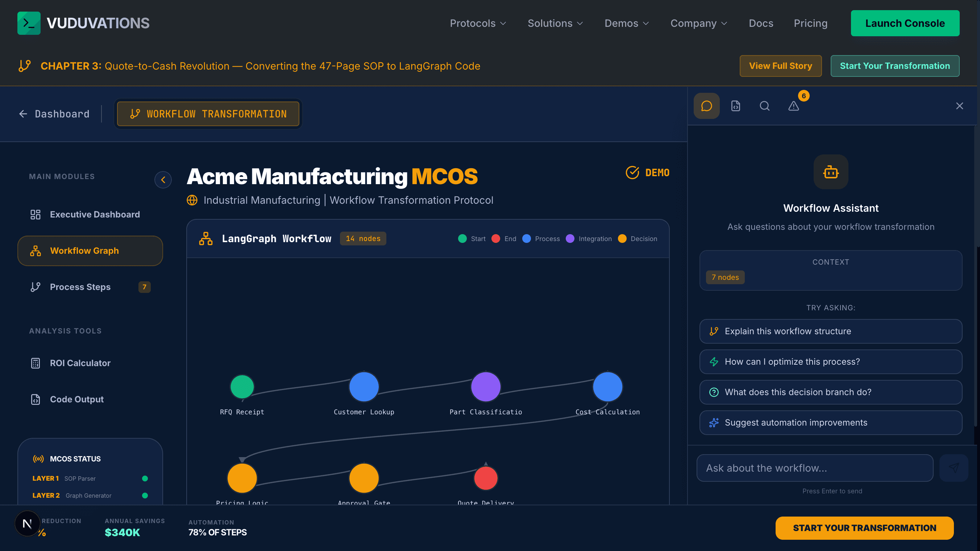
Task: Click the Next.js N badge icon
Action: [28, 523]
